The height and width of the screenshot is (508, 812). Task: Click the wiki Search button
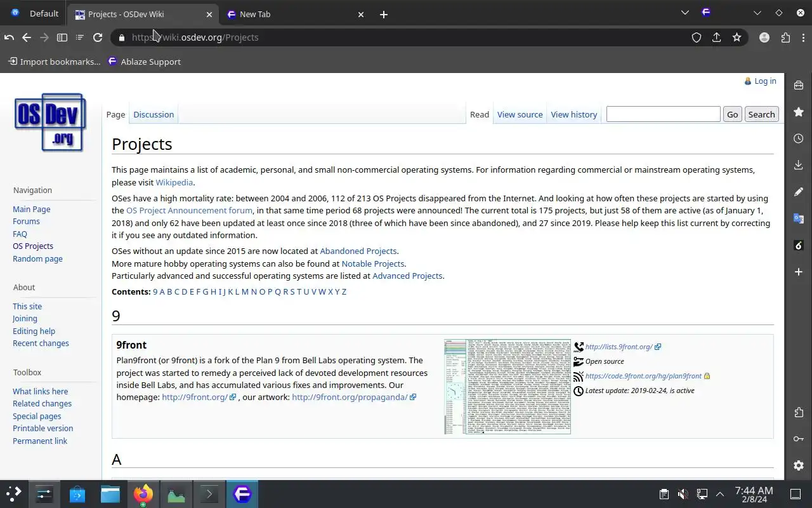[x=761, y=114]
